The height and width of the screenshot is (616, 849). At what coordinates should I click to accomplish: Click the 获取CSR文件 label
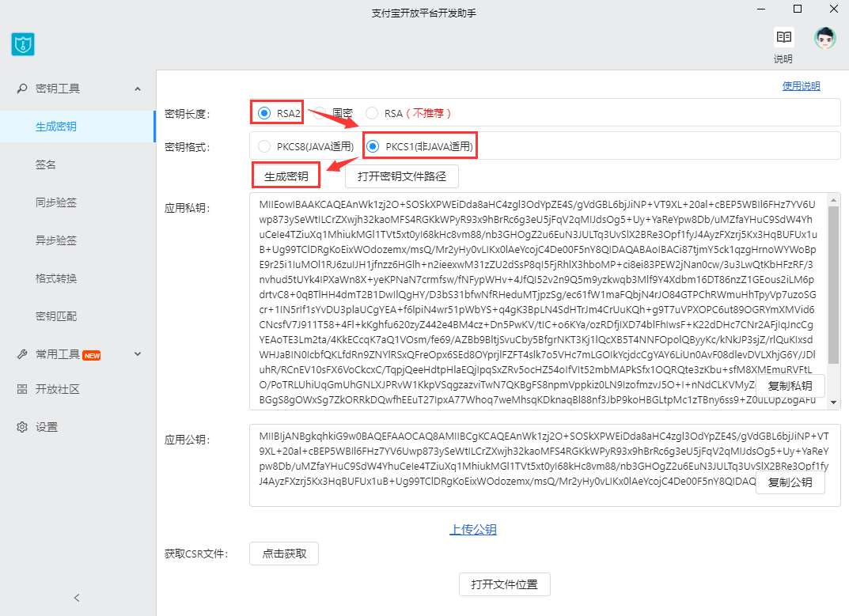click(x=196, y=554)
